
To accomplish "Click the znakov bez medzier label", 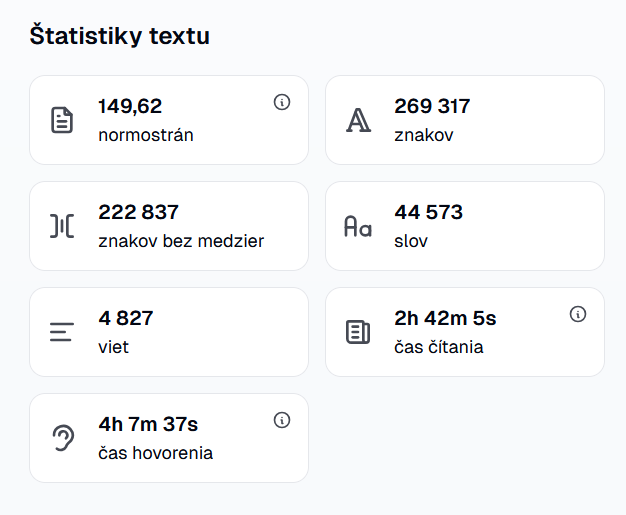I will (181, 241).
